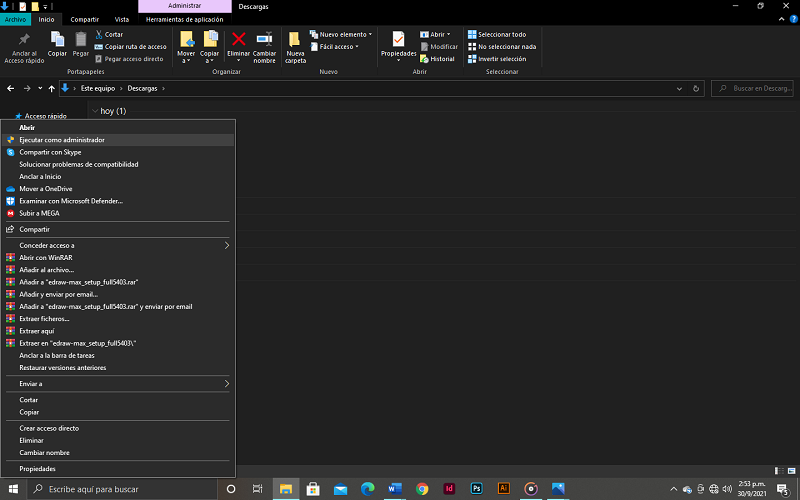Select Solucionar problemas de compatibilidad
The height and width of the screenshot is (500, 800).
(x=118, y=164)
